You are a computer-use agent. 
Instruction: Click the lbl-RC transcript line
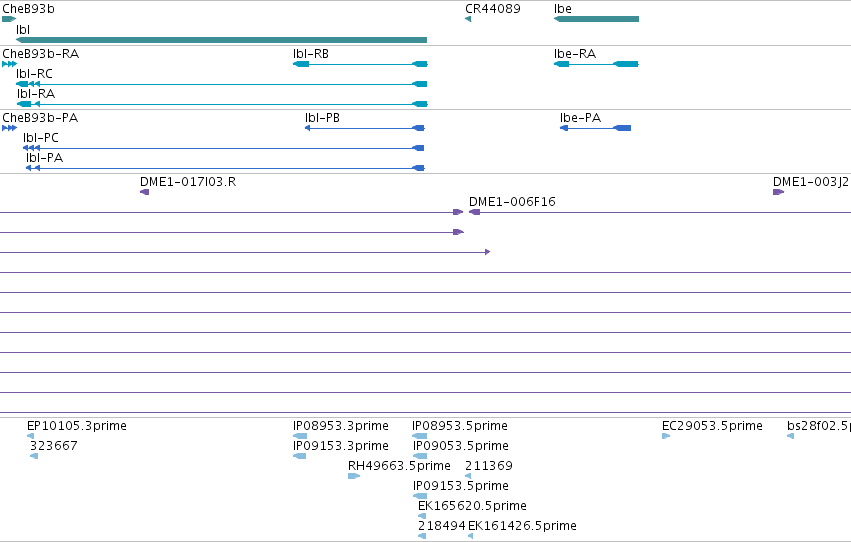point(221,84)
